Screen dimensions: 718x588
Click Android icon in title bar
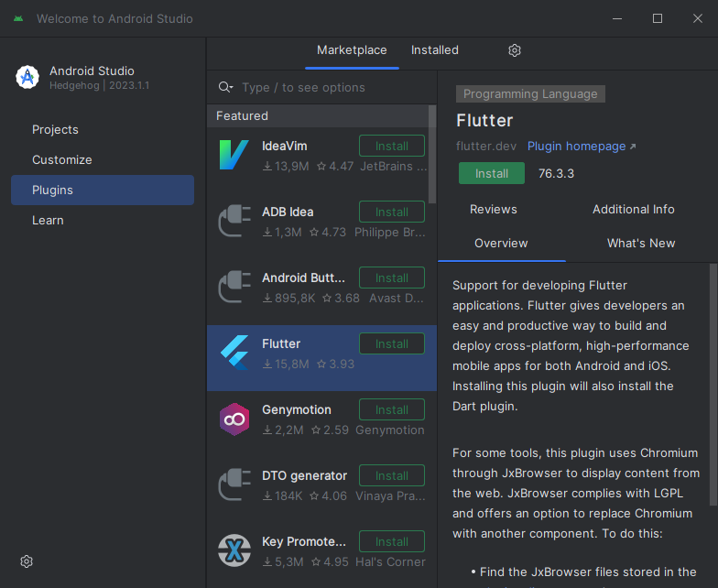[18, 18]
